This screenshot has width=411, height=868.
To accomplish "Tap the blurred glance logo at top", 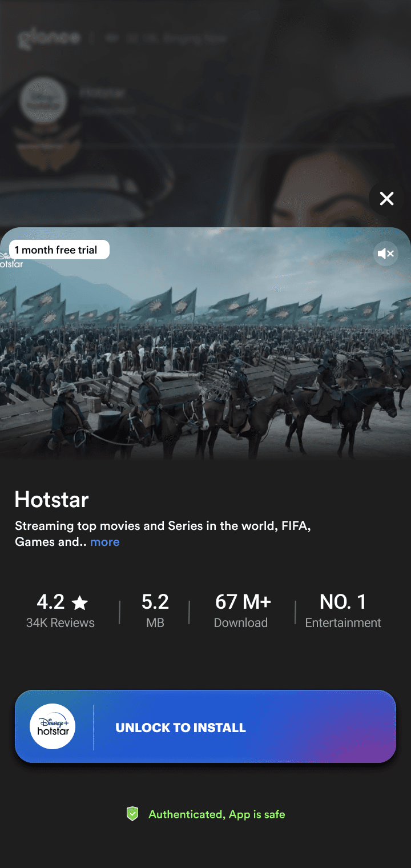I will (x=49, y=38).
